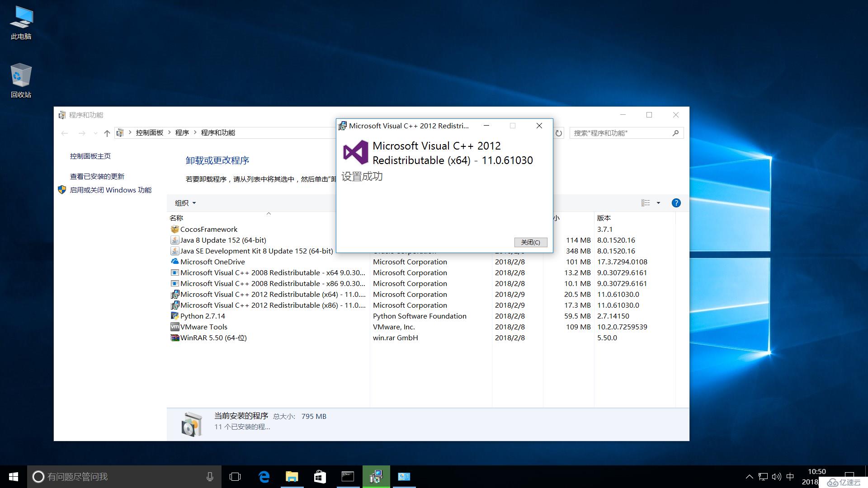The width and height of the screenshot is (868, 488).
Task: Open View installed updates link
Action: pos(97,176)
